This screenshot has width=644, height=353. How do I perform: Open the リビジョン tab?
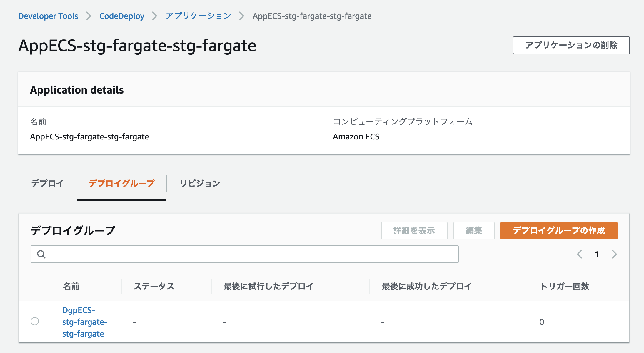tap(200, 183)
